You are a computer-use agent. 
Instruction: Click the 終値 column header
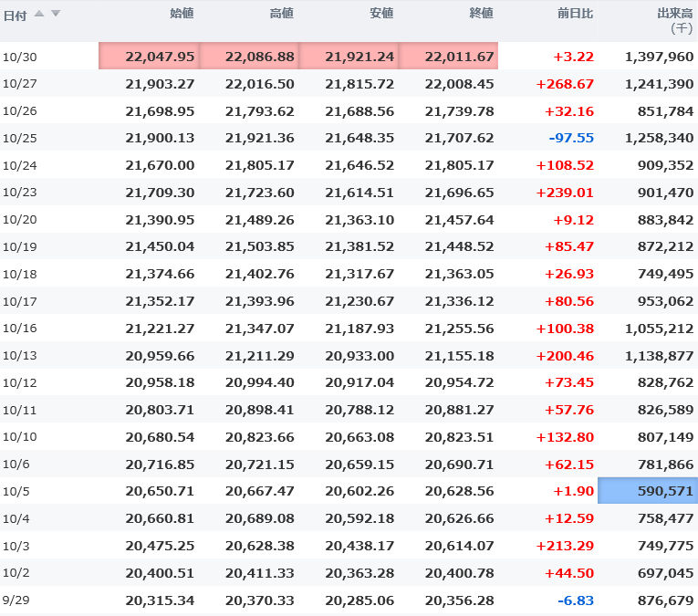[x=481, y=13]
